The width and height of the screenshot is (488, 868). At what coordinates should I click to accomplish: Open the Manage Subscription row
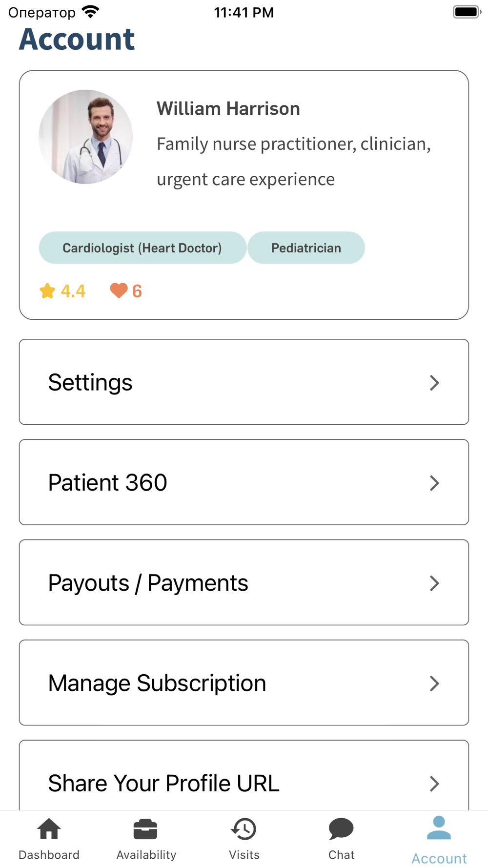pos(244,682)
